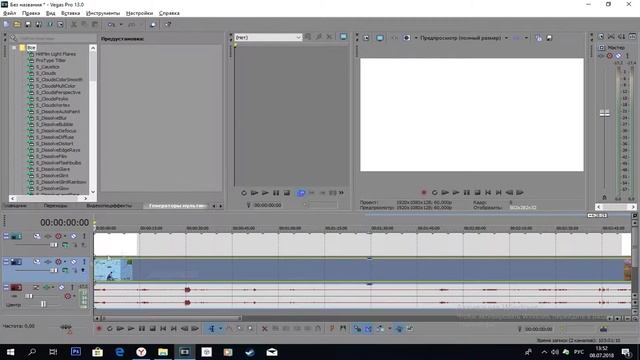This screenshot has width=640, height=360.
Task: Select the Normal Edit tool
Action: pos(211,329)
